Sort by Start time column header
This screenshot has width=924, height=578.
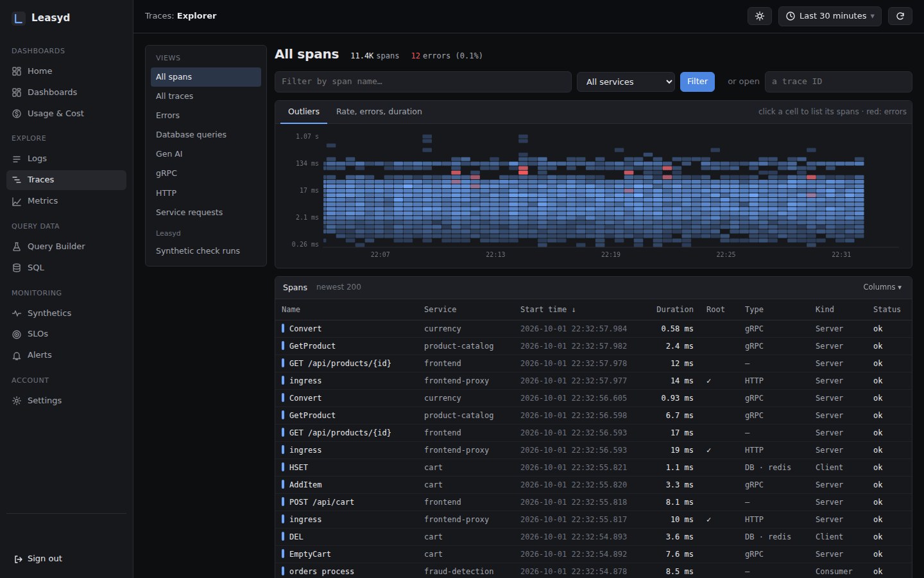547,310
